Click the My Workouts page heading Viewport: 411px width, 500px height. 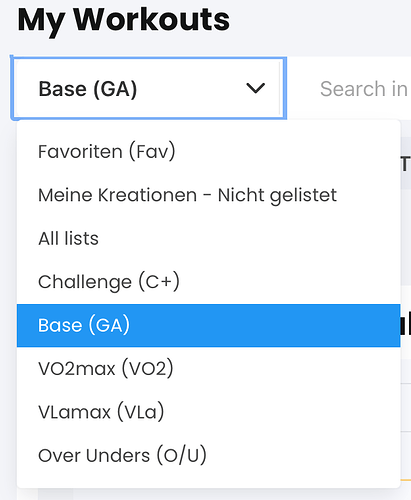[x=123, y=20]
